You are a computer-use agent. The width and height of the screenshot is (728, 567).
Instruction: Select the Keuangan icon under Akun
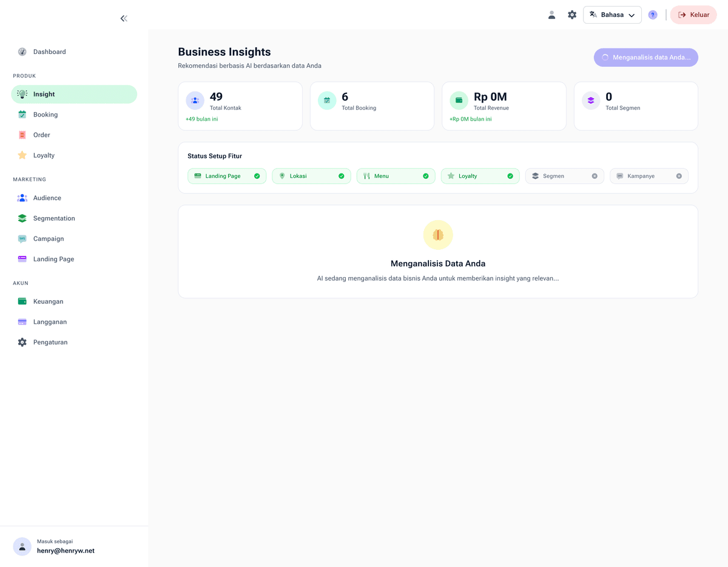[x=22, y=301]
